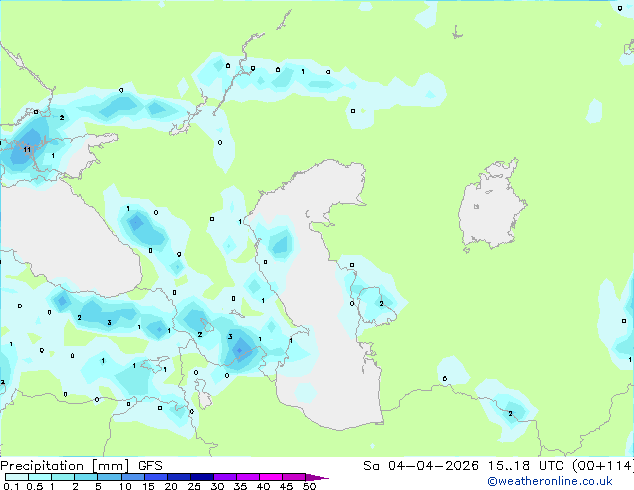
Task: Click the "15" legend scale label
Action: pos(148,486)
